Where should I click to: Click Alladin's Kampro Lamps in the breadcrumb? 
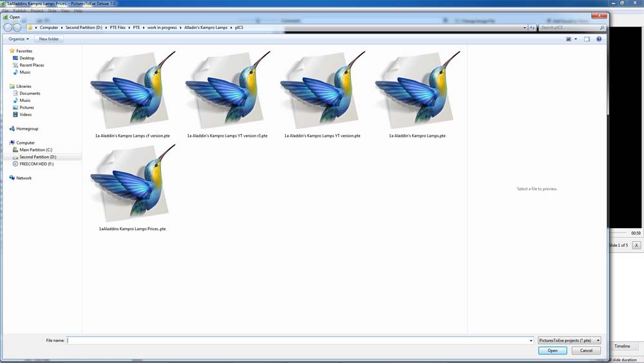tap(206, 28)
